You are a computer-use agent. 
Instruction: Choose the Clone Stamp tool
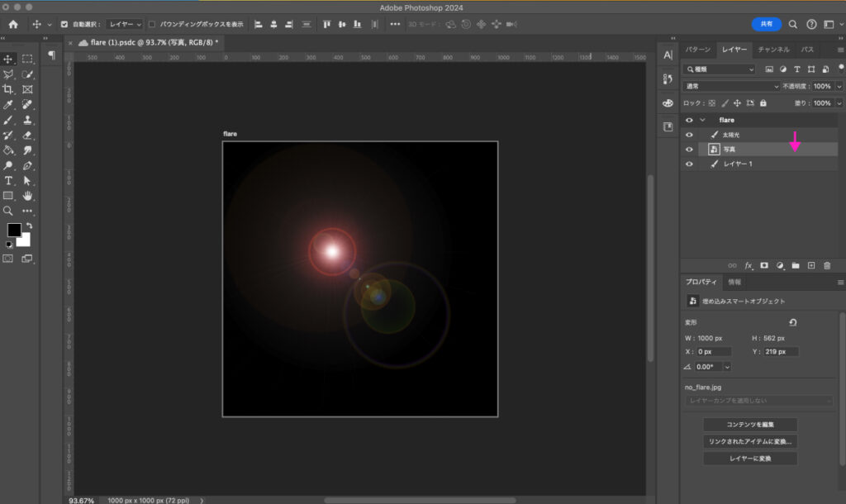pos(27,120)
